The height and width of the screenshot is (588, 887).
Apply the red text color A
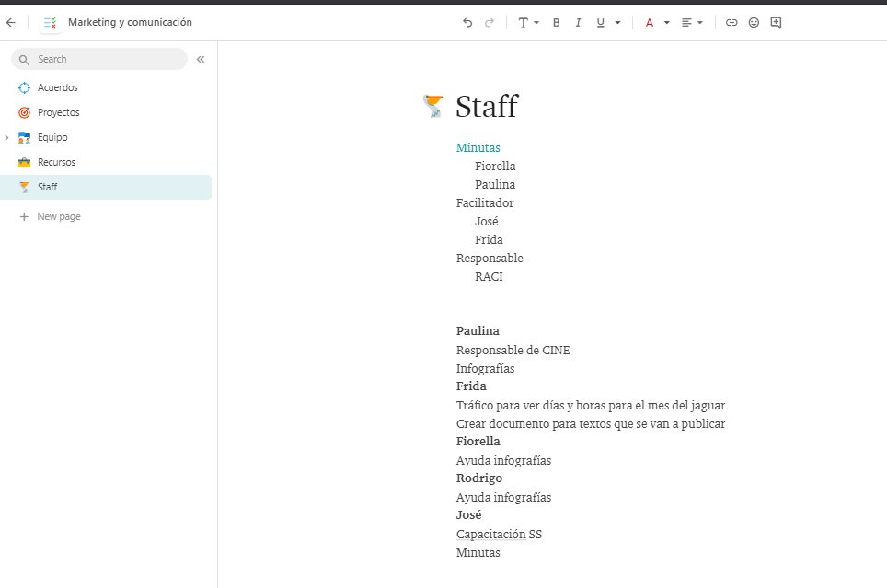click(x=650, y=23)
